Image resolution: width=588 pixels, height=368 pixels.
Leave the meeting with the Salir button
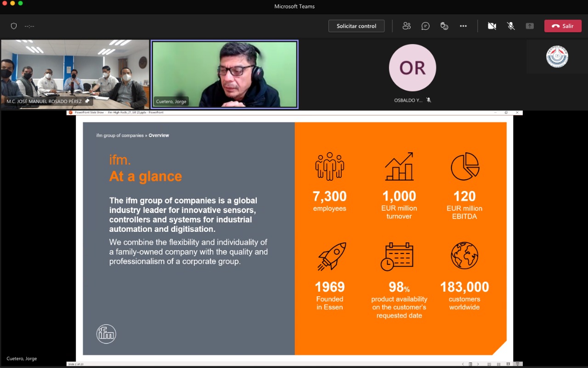563,26
